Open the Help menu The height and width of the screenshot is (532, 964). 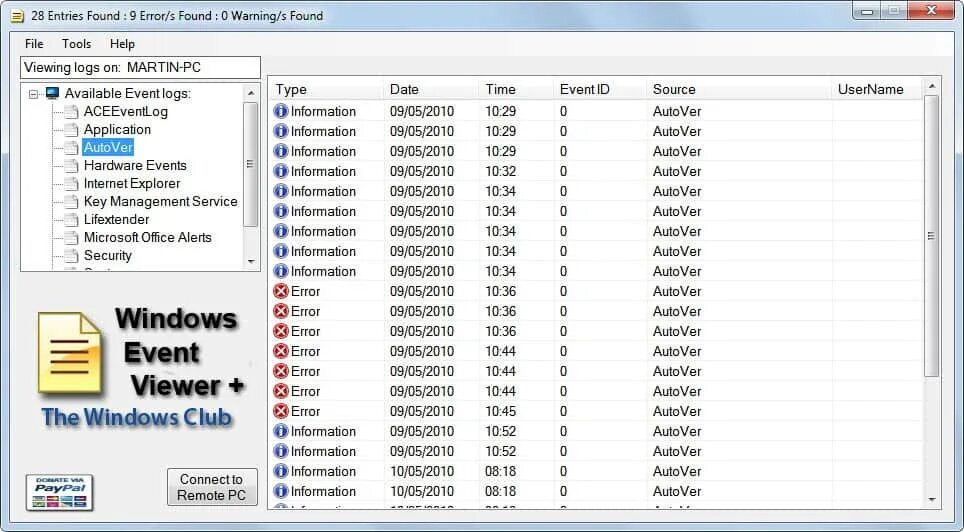click(x=122, y=44)
